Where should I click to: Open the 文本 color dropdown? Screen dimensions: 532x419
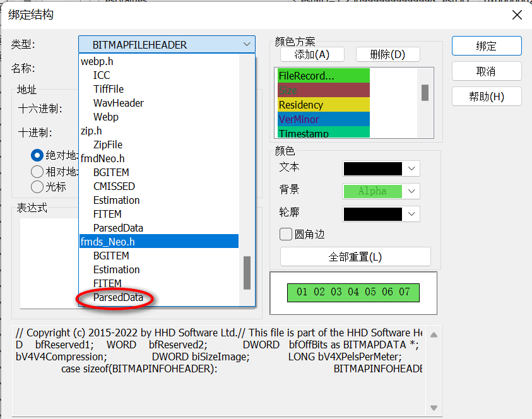click(x=411, y=168)
